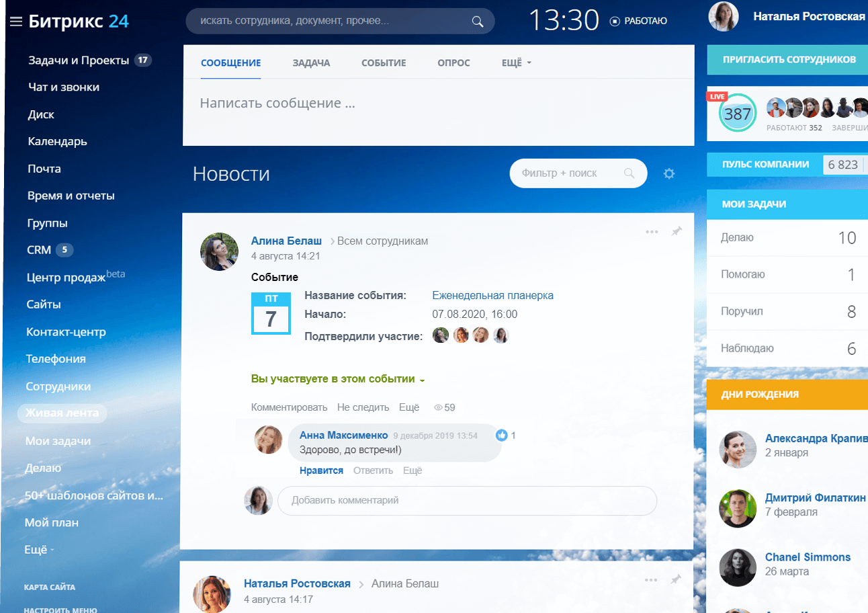Open Наталья Ростовская profile avatar in header

tap(724, 17)
